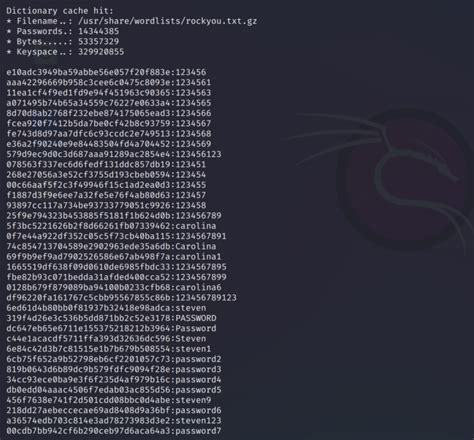The width and height of the screenshot is (474, 440).
Task: Click the 'Dictionary cache hit:' header line
Action: click(x=60, y=11)
